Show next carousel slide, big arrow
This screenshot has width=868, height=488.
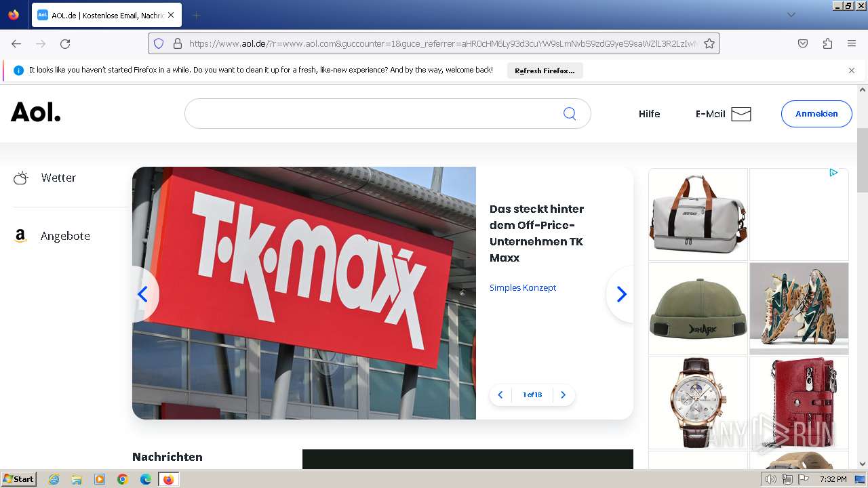click(621, 294)
